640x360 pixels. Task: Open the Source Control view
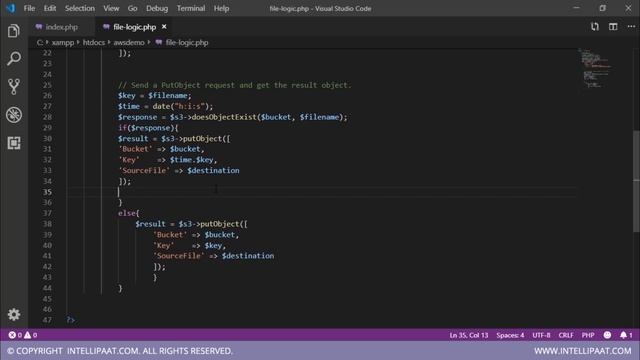13,87
